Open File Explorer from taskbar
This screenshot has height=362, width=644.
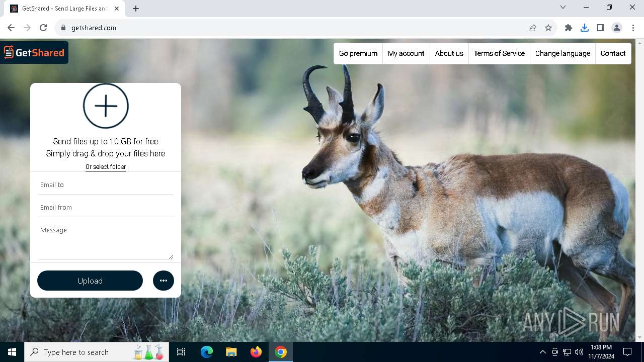pos(231,352)
